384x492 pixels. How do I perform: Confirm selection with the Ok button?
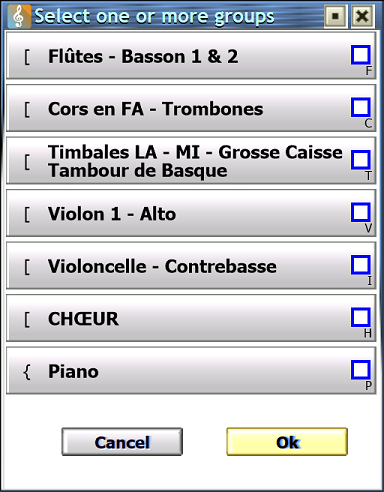[287, 442]
